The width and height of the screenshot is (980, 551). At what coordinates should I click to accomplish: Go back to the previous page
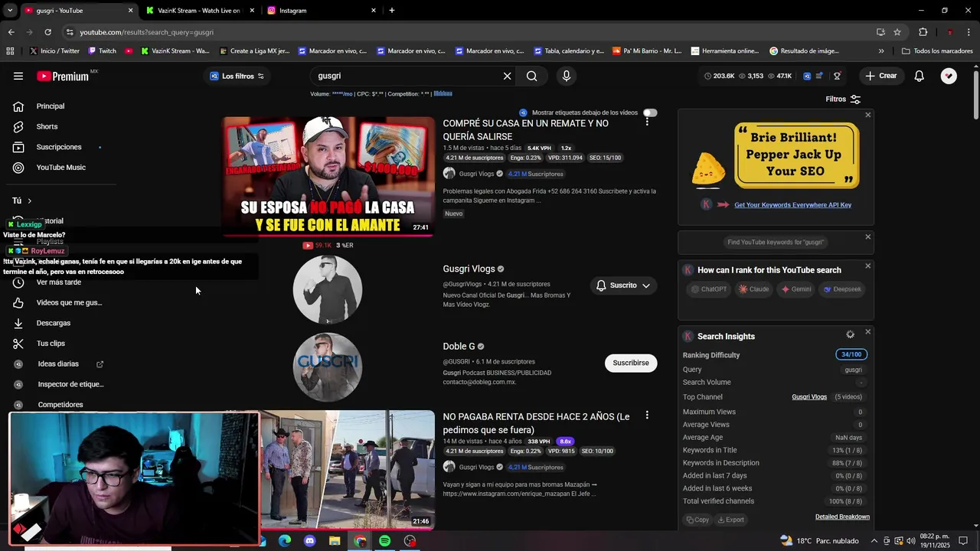pyautogui.click(x=11, y=32)
